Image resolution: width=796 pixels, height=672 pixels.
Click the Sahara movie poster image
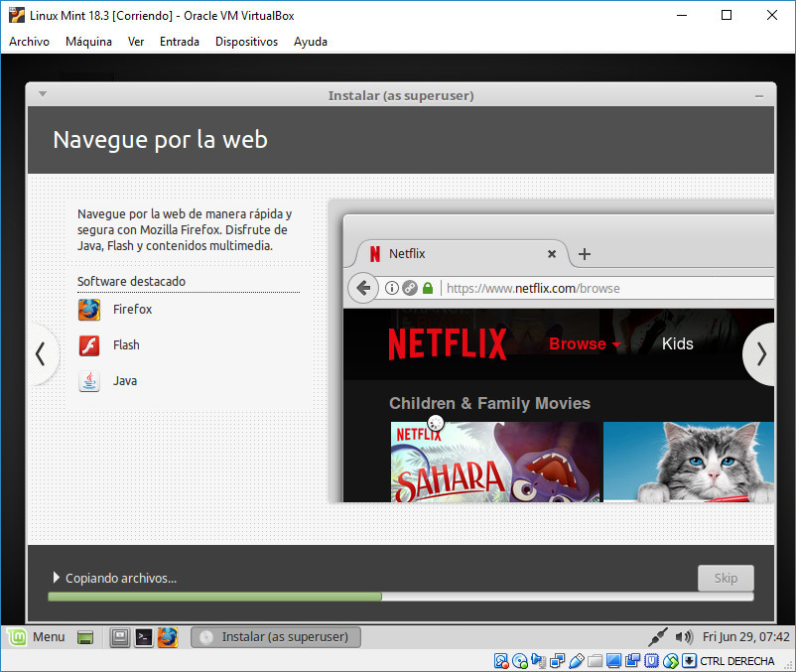pos(495,462)
